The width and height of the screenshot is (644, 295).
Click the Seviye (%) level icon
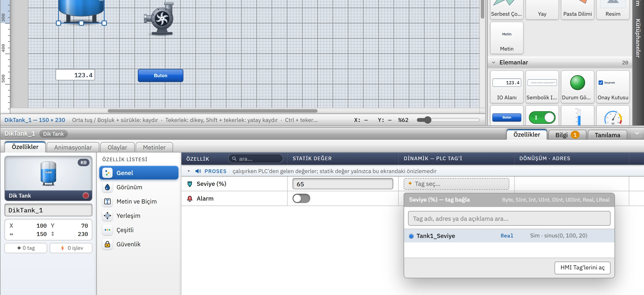190,184
